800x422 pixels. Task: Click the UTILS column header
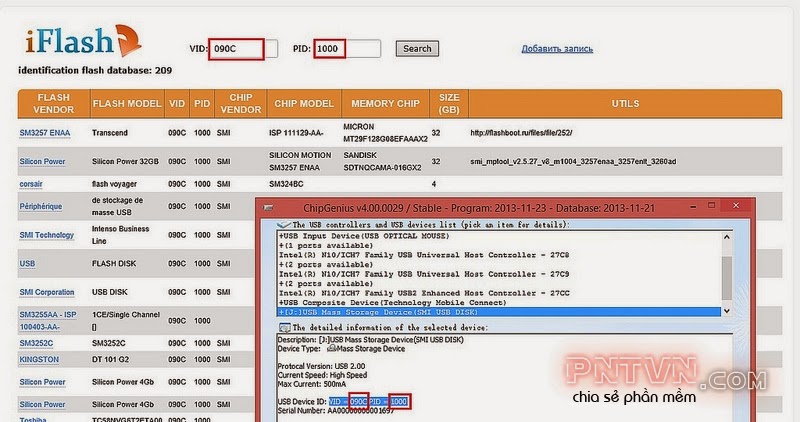pos(625,104)
